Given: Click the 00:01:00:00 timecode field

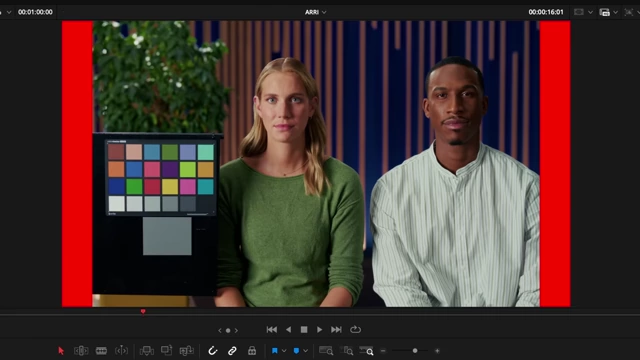Looking at the screenshot, I should 35,12.
